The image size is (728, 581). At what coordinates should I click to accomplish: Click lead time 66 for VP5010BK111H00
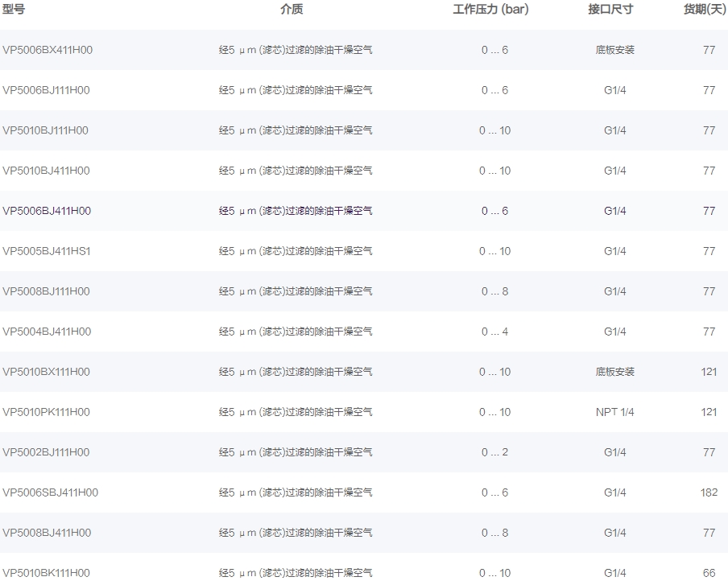tap(709, 573)
